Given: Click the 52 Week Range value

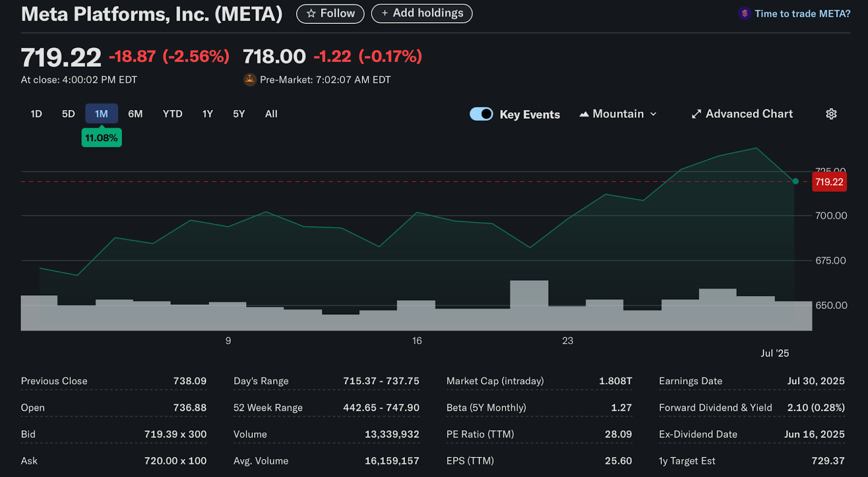Looking at the screenshot, I should pos(381,408).
